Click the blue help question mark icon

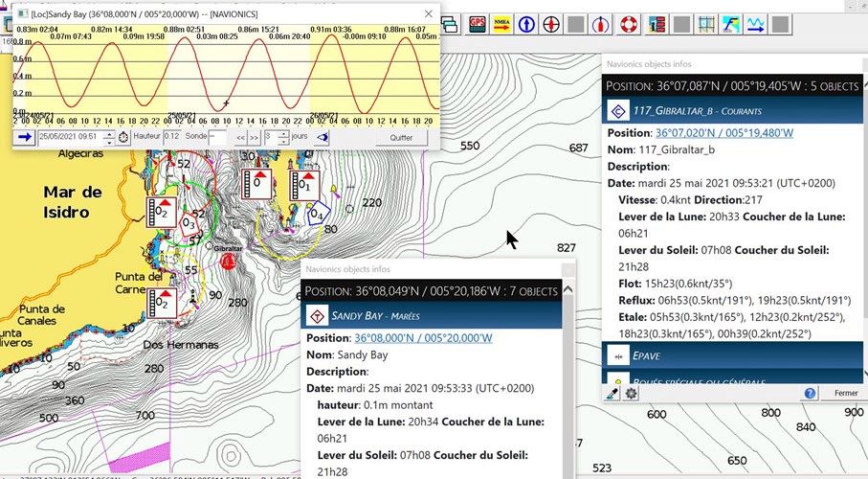tap(810, 393)
